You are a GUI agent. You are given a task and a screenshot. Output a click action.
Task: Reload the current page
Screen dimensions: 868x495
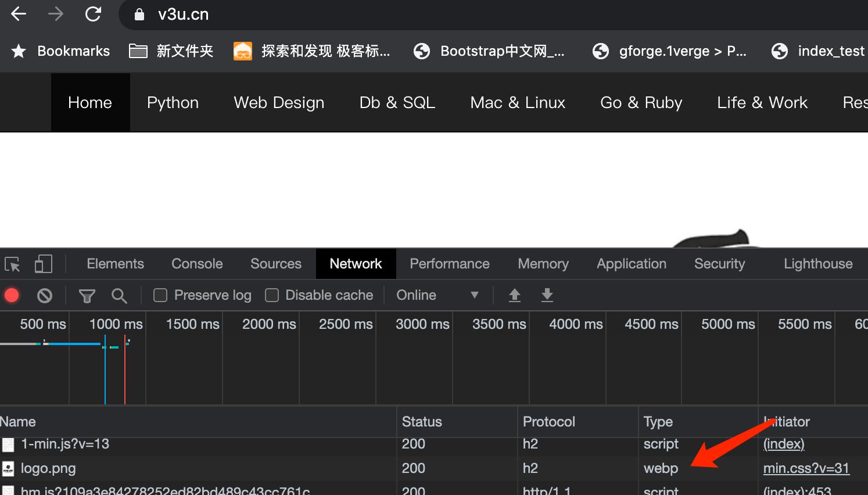click(93, 14)
